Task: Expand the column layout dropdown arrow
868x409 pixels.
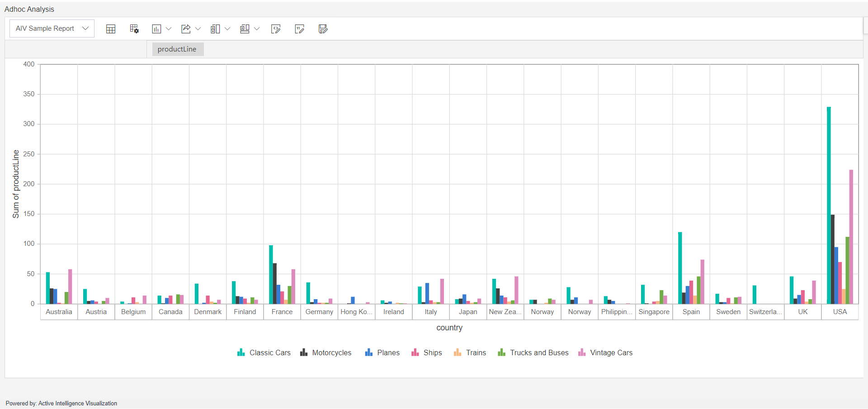Action: pos(227,29)
